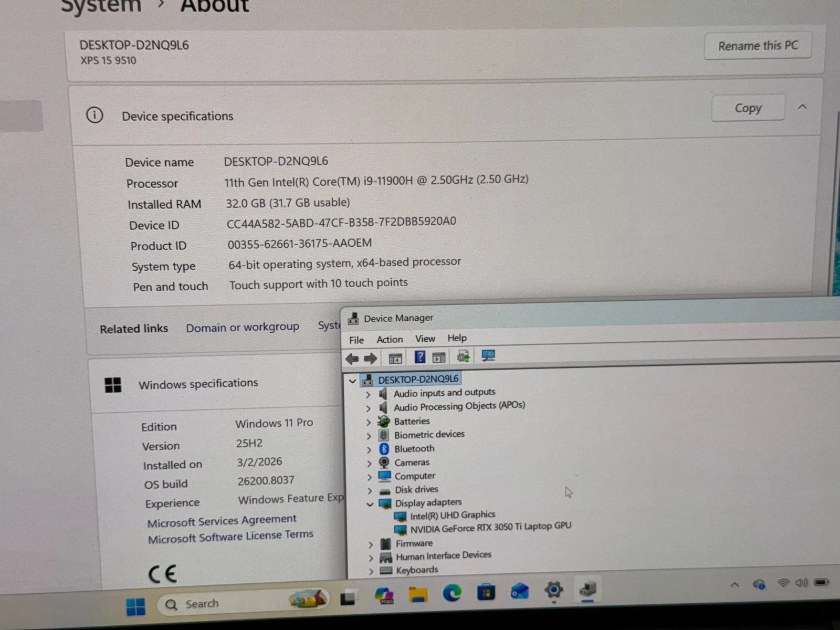Select the Bluetooth category icon
The height and width of the screenshot is (630, 840).
click(x=384, y=449)
